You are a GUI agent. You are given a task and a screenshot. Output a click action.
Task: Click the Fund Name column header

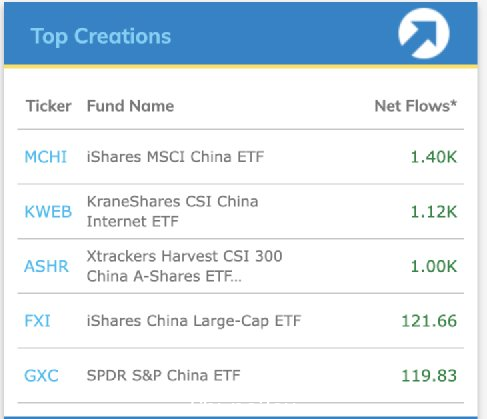click(130, 106)
